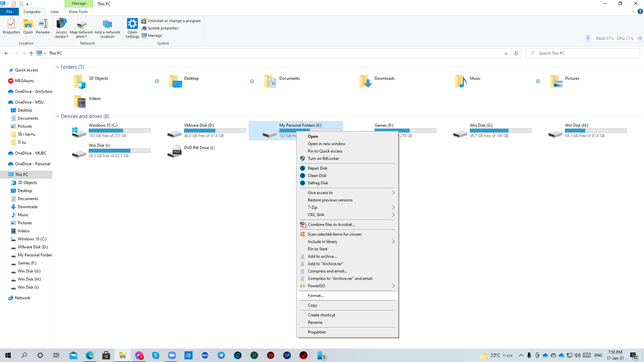The width and height of the screenshot is (644, 362).
Task: Click the Windows 10 (C:) capacity bar
Action: [119, 130]
